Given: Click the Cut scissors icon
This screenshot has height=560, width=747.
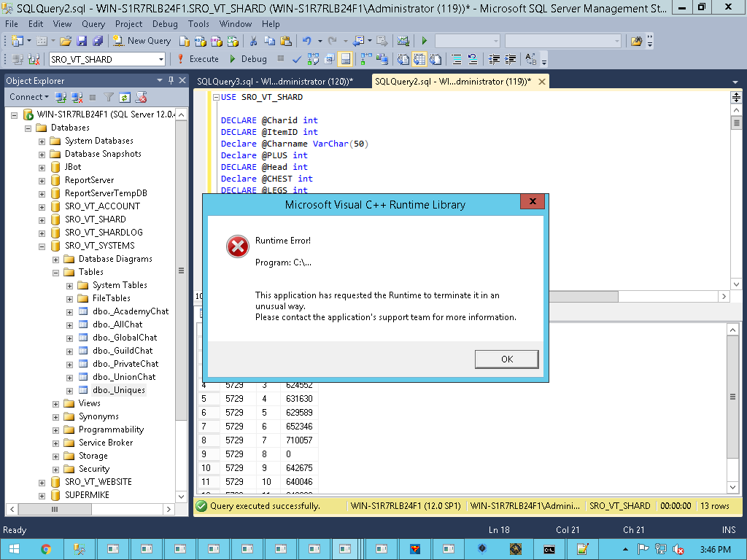Looking at the screenshot, I should (x=253, y=41).
